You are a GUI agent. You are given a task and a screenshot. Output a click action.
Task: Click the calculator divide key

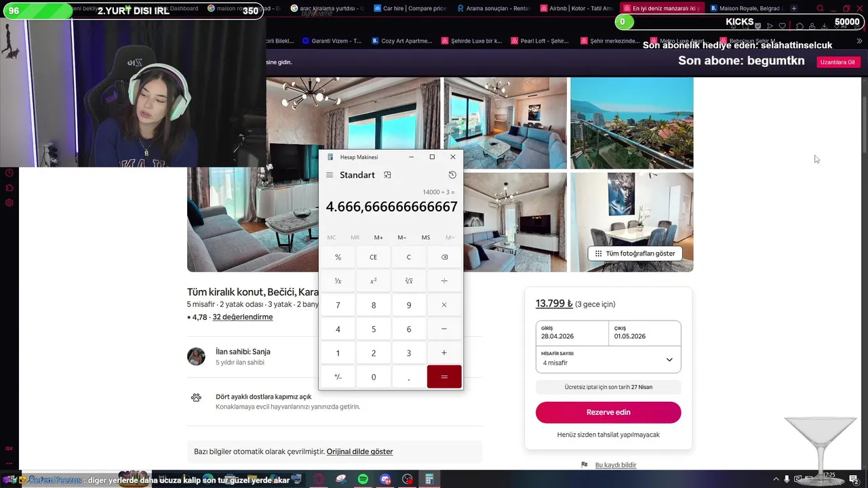pos(444,281)
